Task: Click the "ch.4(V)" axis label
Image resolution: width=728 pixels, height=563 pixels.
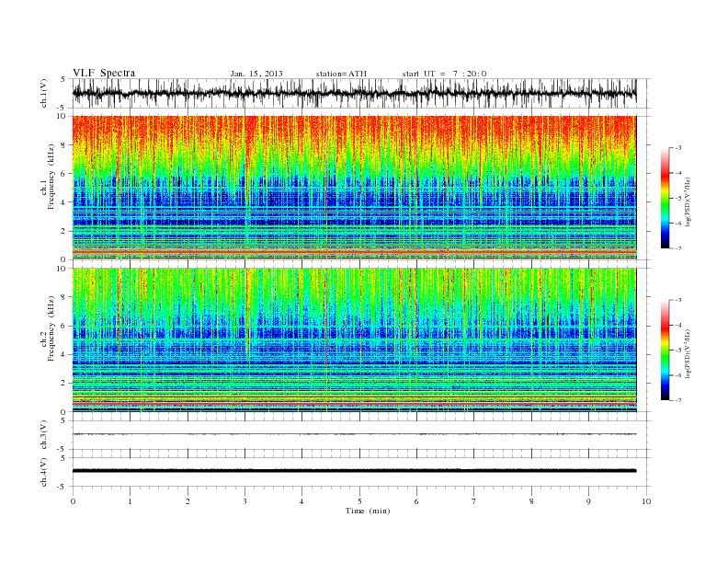Action: [x=44, y=472]
